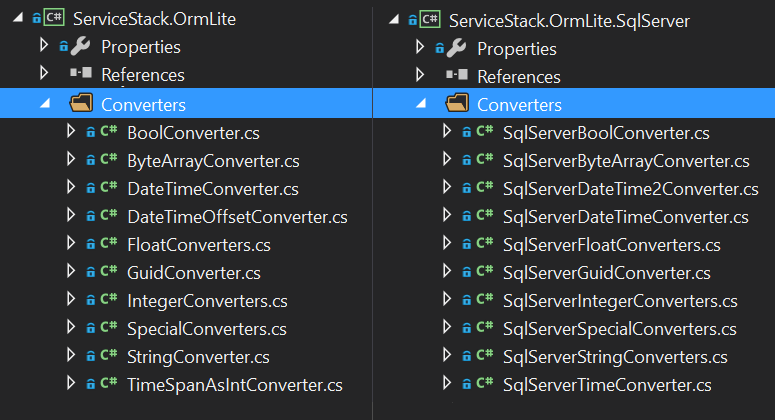
Task: Select SqlServerTimeConverter.cs in the tree
Action: [607, 385]
